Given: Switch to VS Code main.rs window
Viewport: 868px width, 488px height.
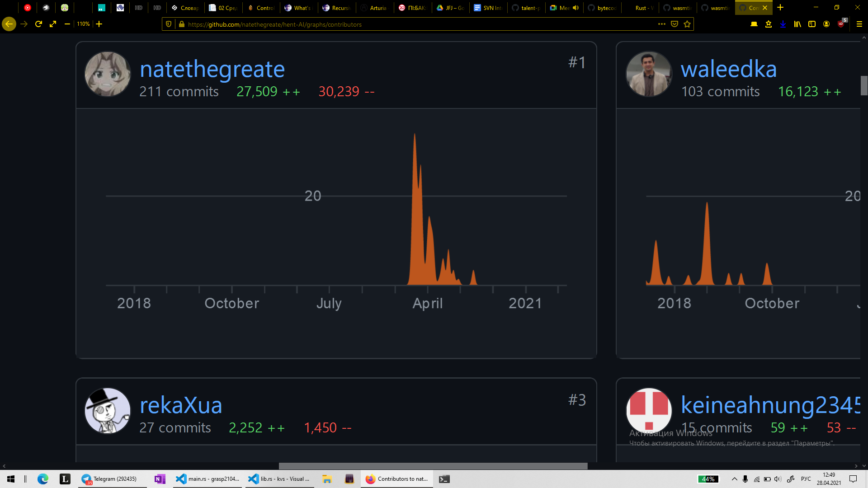Looking at the screenshot, I should click(x=208, y=479).
